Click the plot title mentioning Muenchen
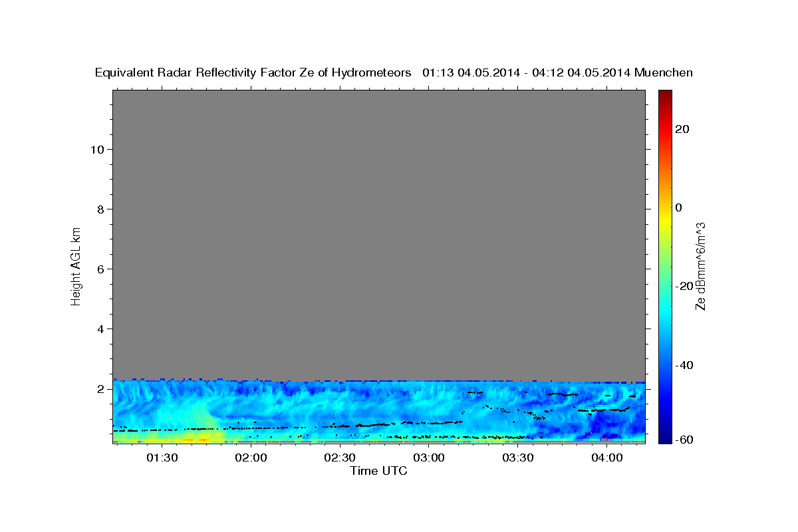The image size is (798, 532). (394, 72)
